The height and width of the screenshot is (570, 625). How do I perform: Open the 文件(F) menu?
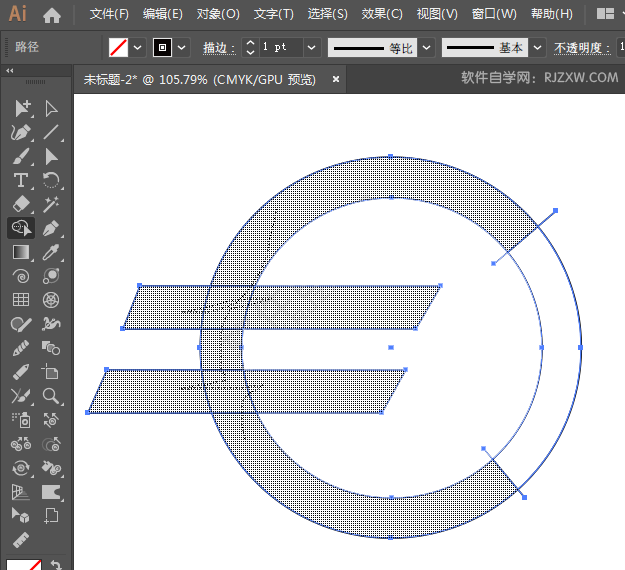point(109,14)
